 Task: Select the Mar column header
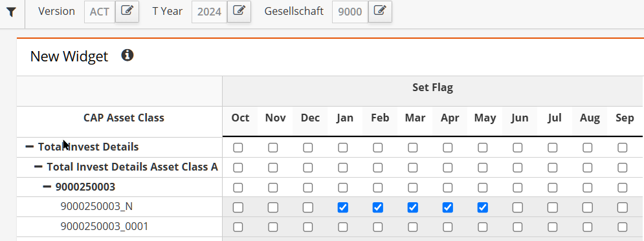pyautogui.click(x=415, y=118)
